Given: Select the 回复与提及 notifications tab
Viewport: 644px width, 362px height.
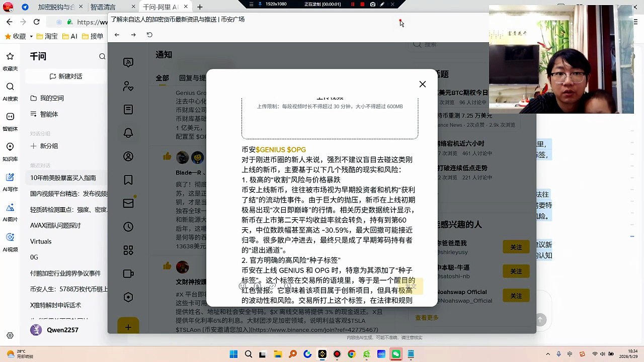Looking at the screenshot, I should click(193, 78).
